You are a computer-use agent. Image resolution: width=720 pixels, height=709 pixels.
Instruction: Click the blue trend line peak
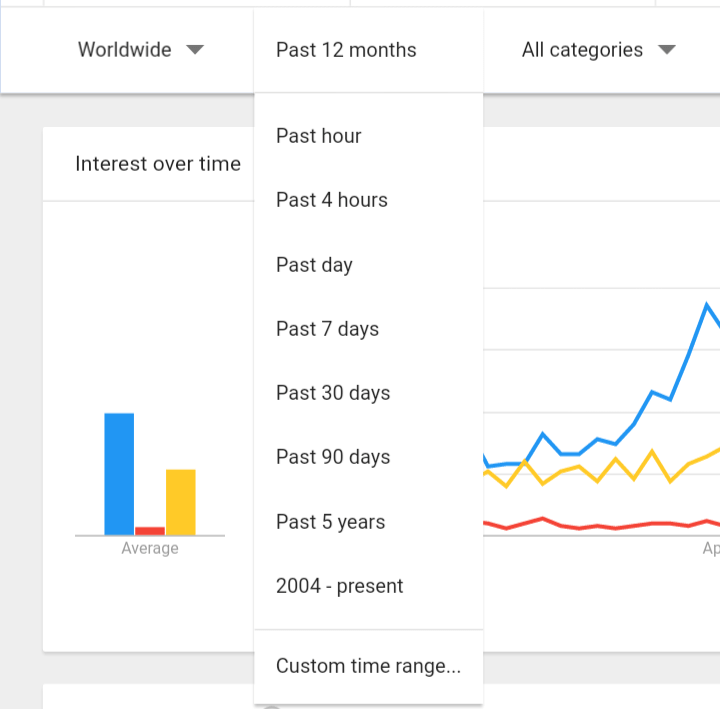[x=708, y=305]
